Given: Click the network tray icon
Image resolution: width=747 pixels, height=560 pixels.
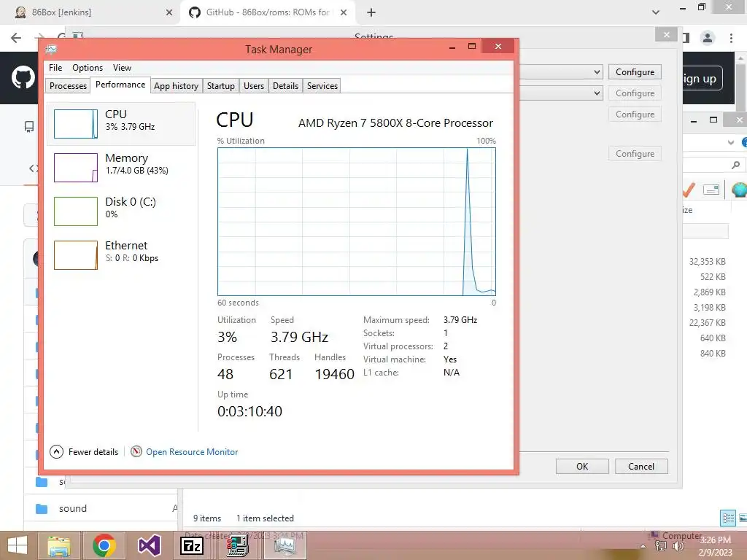Looking at the screenshot, I should 661,546.
